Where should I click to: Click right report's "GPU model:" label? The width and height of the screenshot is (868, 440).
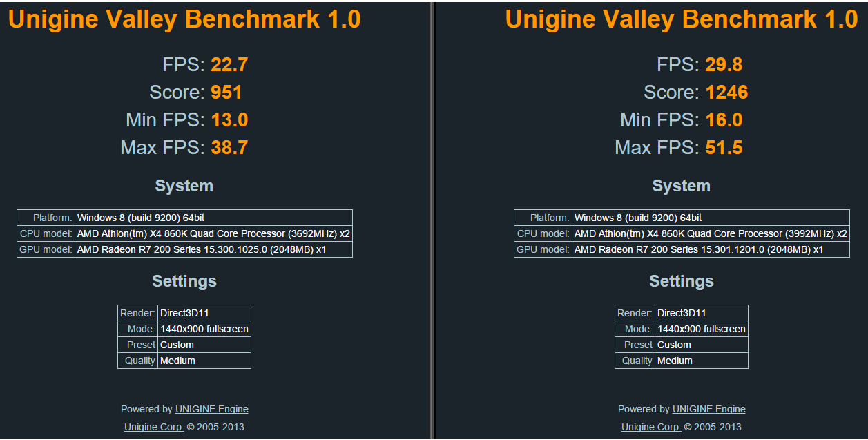[543, 249]
